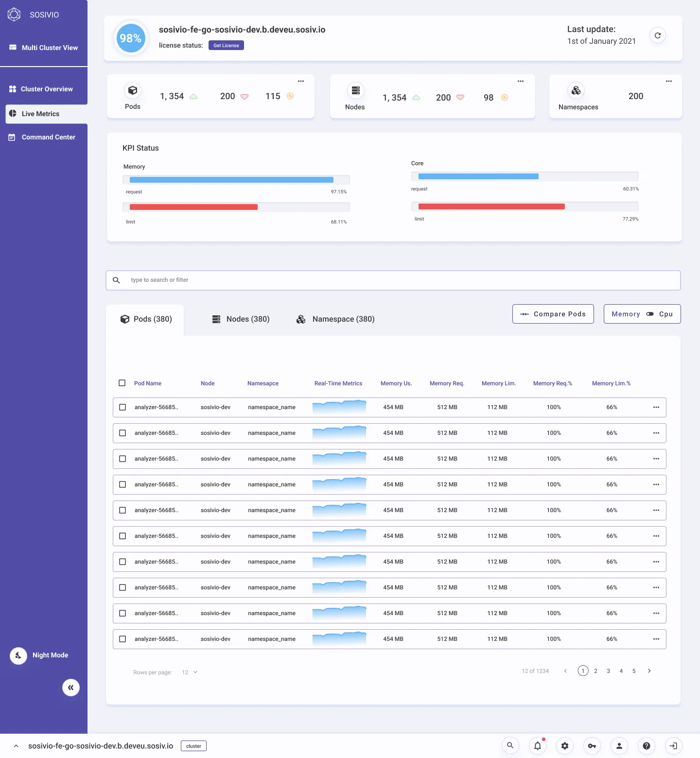Click the Night Mode moon icon
The width and height of the screenshot is (700, 758).
coord(18,655)
